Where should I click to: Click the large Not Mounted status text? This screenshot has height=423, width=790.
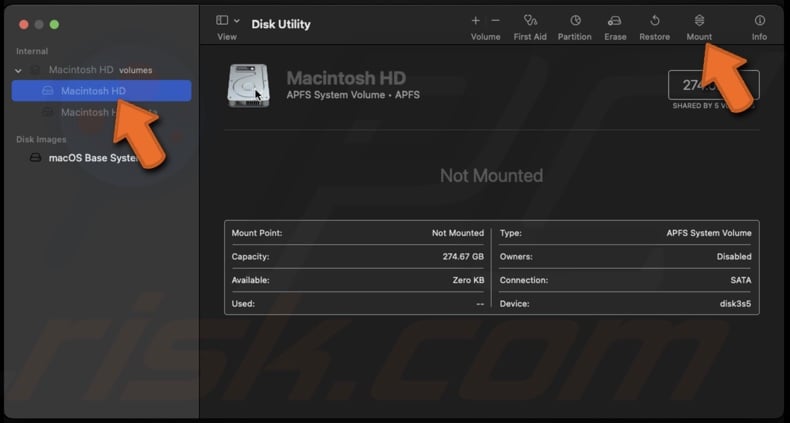point(491,176)
